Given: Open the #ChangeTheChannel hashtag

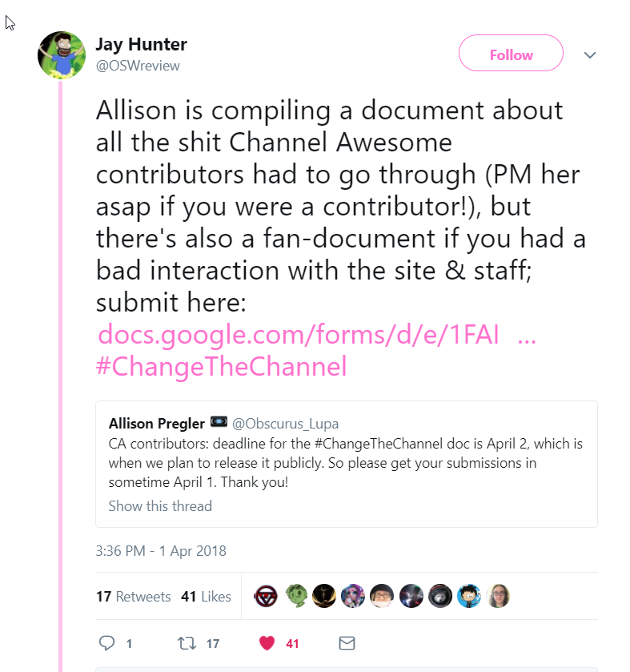Looking at the screenshot, I should tap(221, 366).
